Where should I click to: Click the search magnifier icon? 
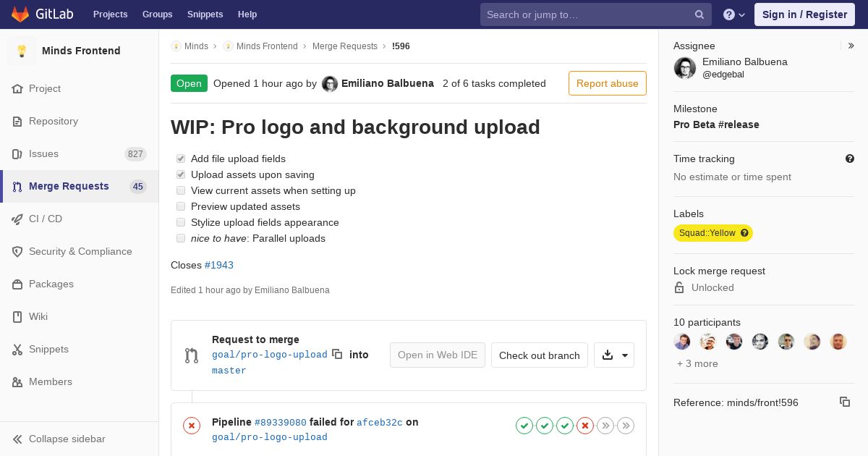pos(699,14)
